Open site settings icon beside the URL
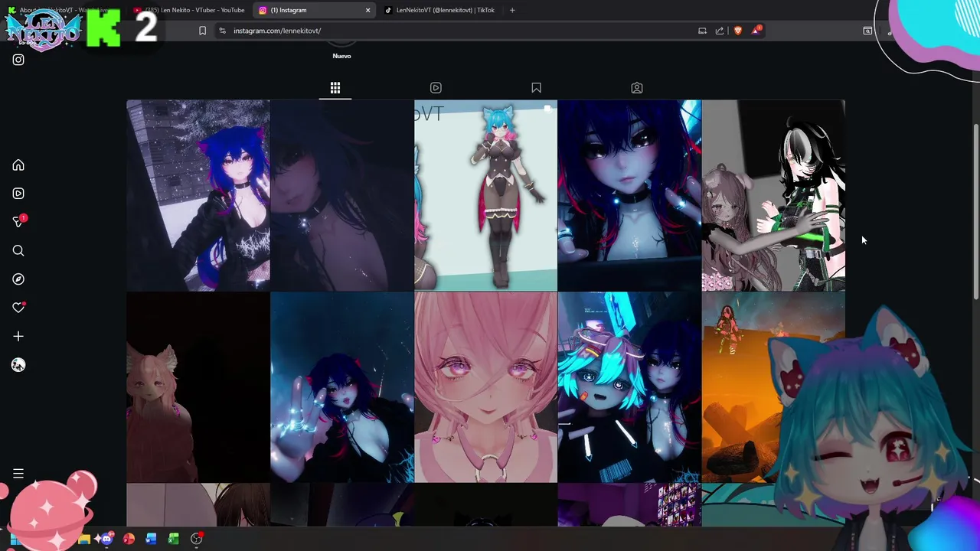The image size is (980, 551). pos(222,31)
